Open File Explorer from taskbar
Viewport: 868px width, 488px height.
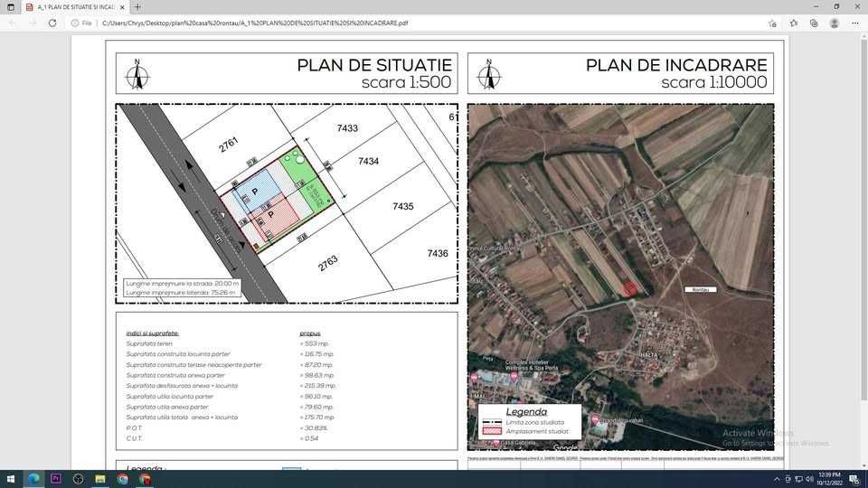coord(100,479)
